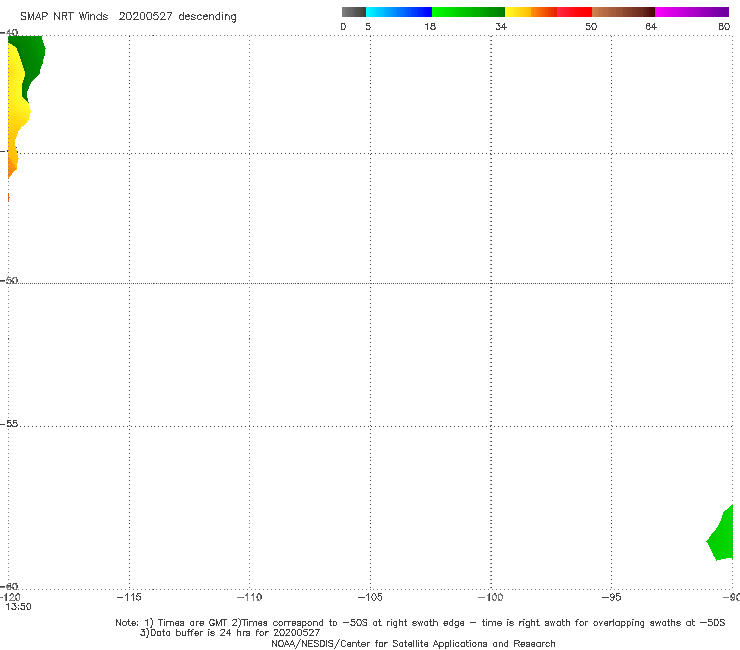Click the longitude label '-100'
This screenshot has height=650, width=740.
pos(491,597)
